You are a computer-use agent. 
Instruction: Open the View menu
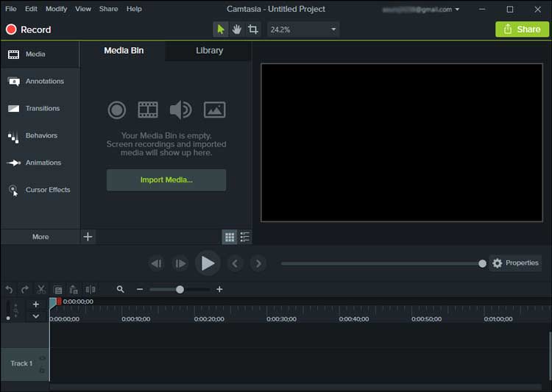click(83, 9)
